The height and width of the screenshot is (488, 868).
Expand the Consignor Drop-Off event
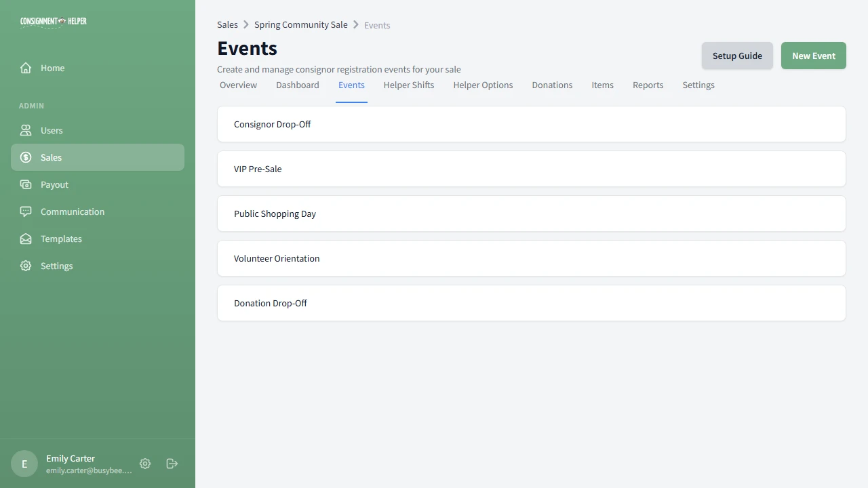click(x=531, y=124)
